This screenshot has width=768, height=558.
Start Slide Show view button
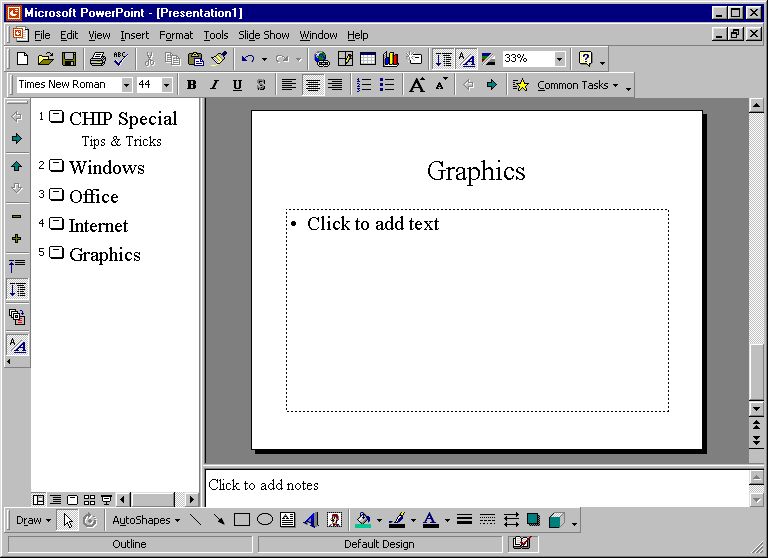106,500
